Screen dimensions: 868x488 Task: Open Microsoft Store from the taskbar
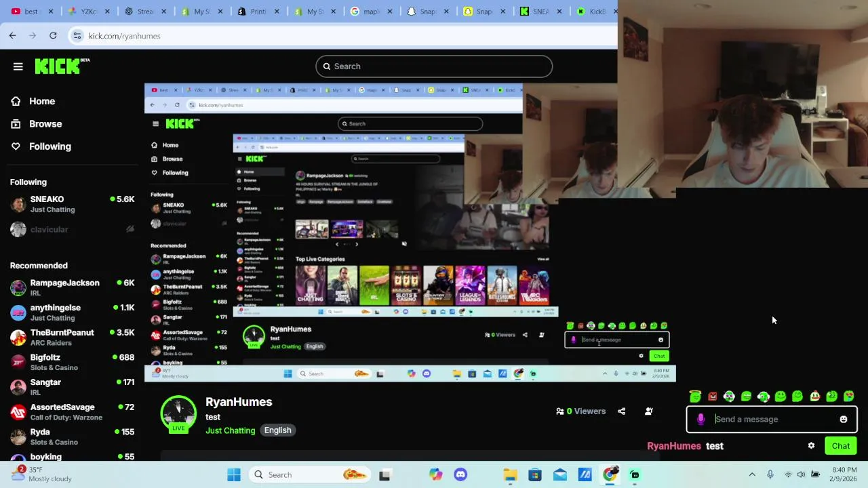tap(535, 474)
